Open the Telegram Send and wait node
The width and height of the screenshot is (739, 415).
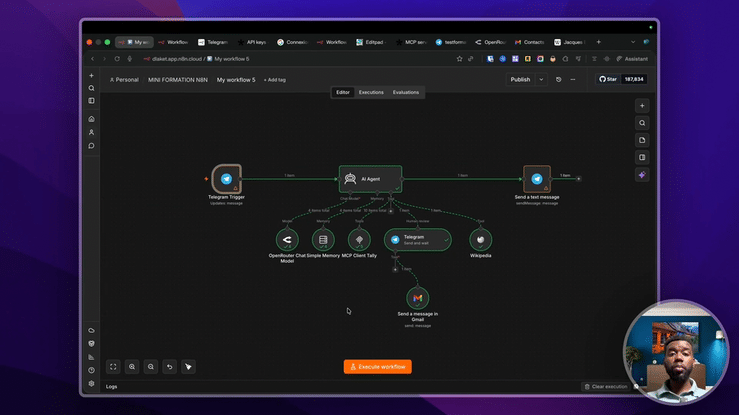tap(418, 240)
